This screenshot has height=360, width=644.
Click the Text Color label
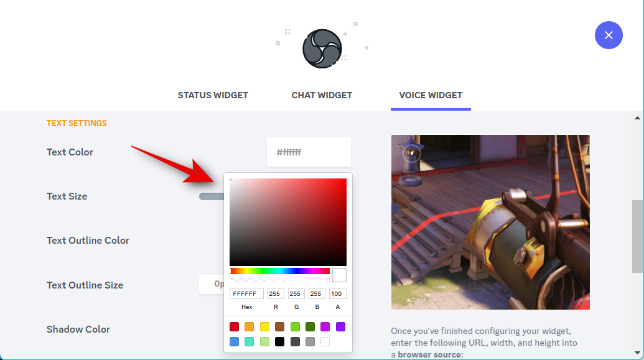tap(70, 152)
